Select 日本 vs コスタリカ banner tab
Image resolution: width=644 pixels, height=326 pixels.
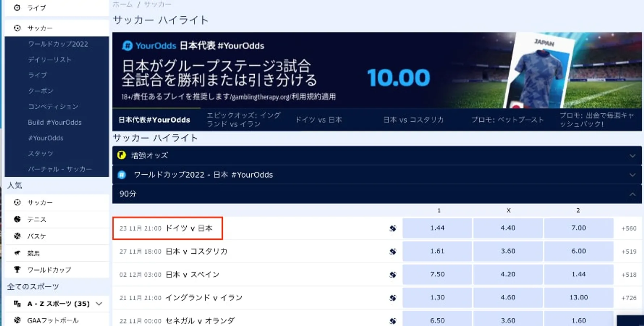tap(413, 120)
